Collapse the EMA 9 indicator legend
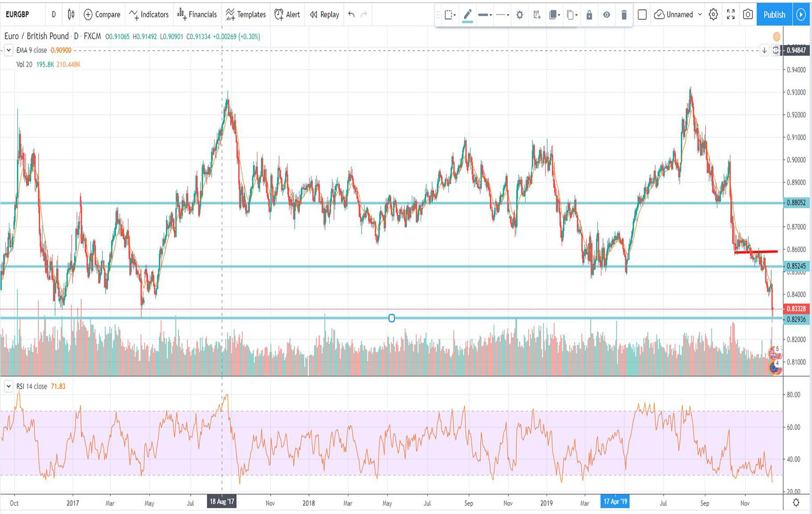Image resolution: width=812 pixels, height=514 pixels. point(8,50)
